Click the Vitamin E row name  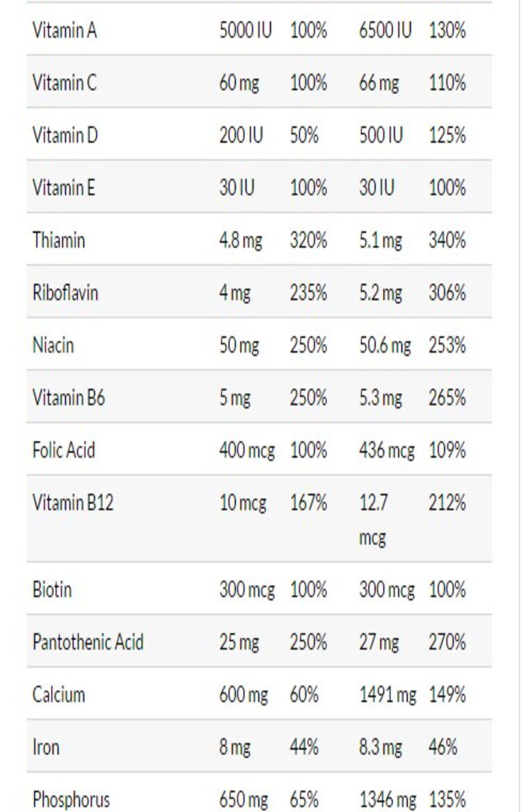64,188
